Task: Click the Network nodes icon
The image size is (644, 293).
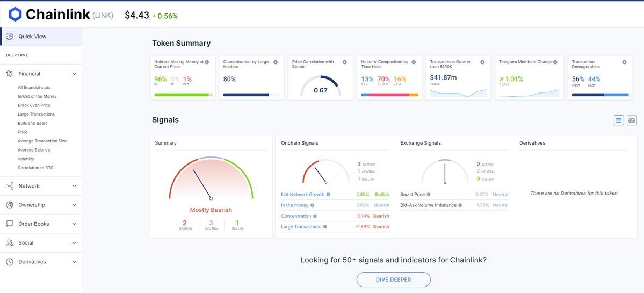Action: click(x=10, y=186)
